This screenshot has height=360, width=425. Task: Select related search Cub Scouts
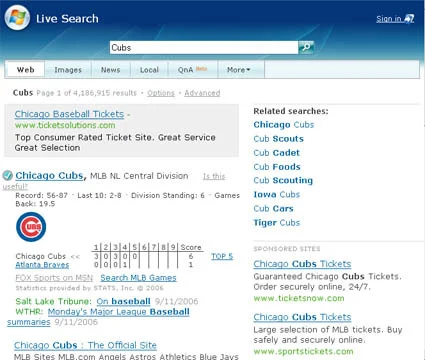click(279, 139)
